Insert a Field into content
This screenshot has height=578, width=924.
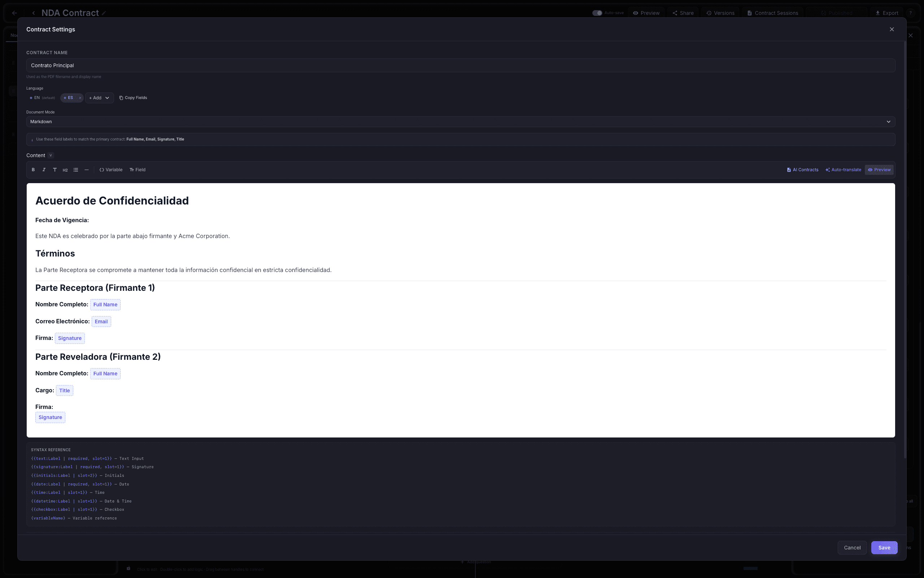click(x=138, y=170)
